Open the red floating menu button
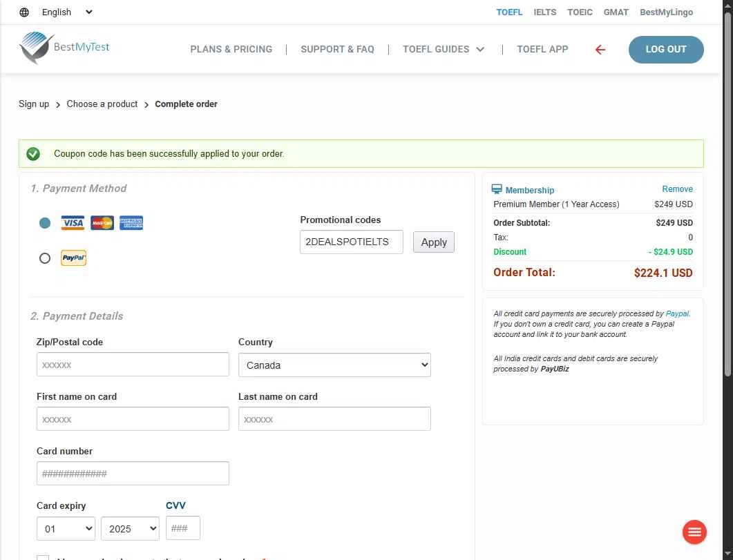The image size is (733, 560). [694, 532]
